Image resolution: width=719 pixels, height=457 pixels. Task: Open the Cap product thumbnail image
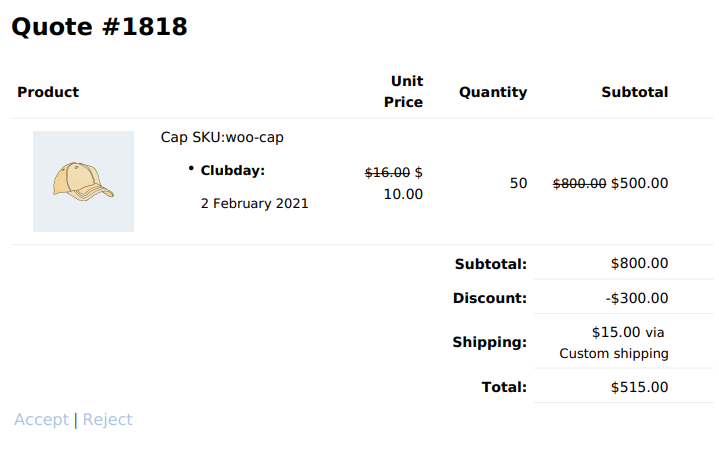point(83,182)
